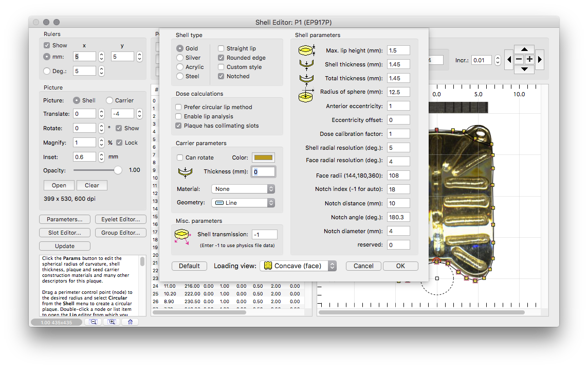Select the Acrylic shell type

[x=180, y=67]
